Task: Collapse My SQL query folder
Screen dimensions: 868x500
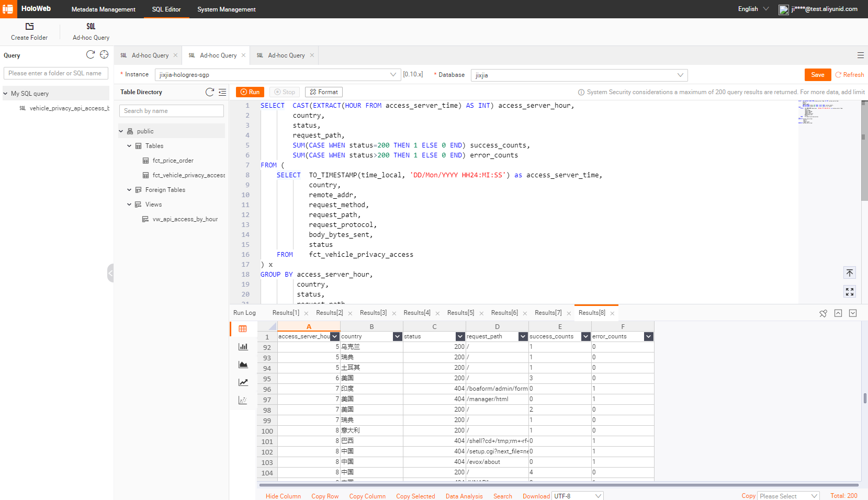Action: [5, 94]
